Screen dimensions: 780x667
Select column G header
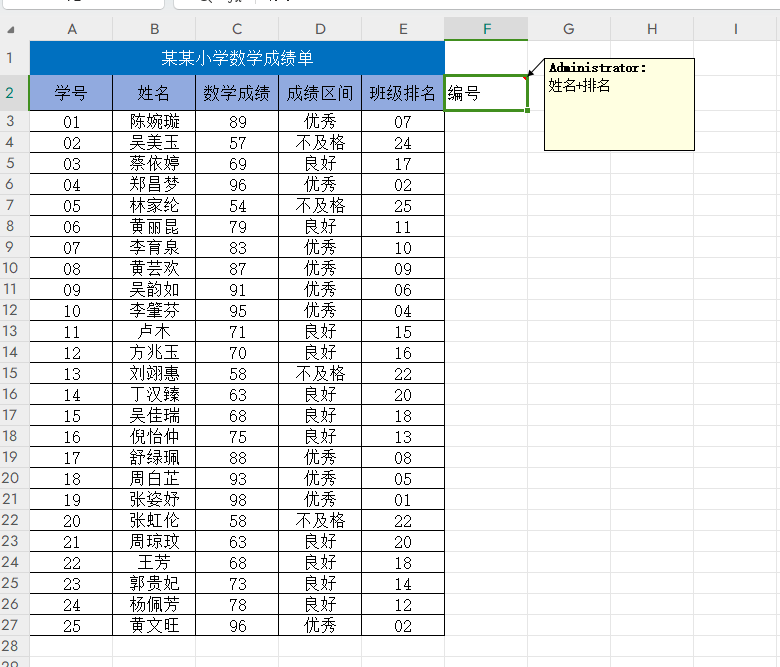569,29
